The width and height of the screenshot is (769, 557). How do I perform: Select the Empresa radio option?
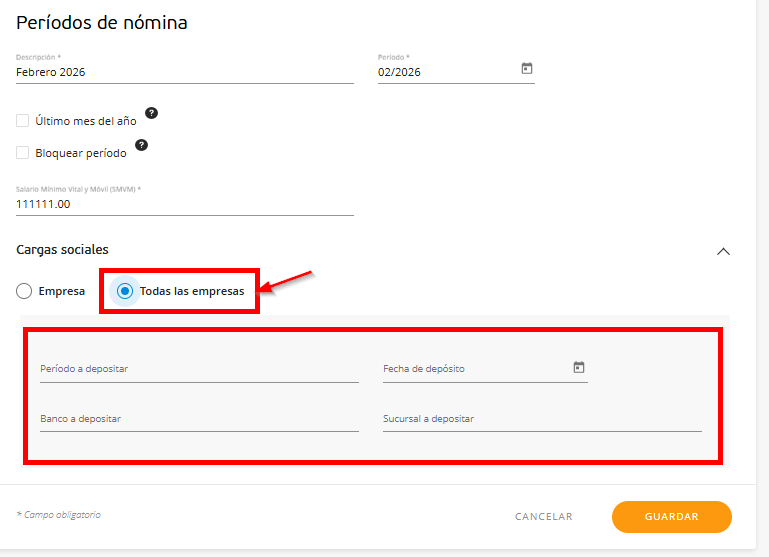(25, 291)
